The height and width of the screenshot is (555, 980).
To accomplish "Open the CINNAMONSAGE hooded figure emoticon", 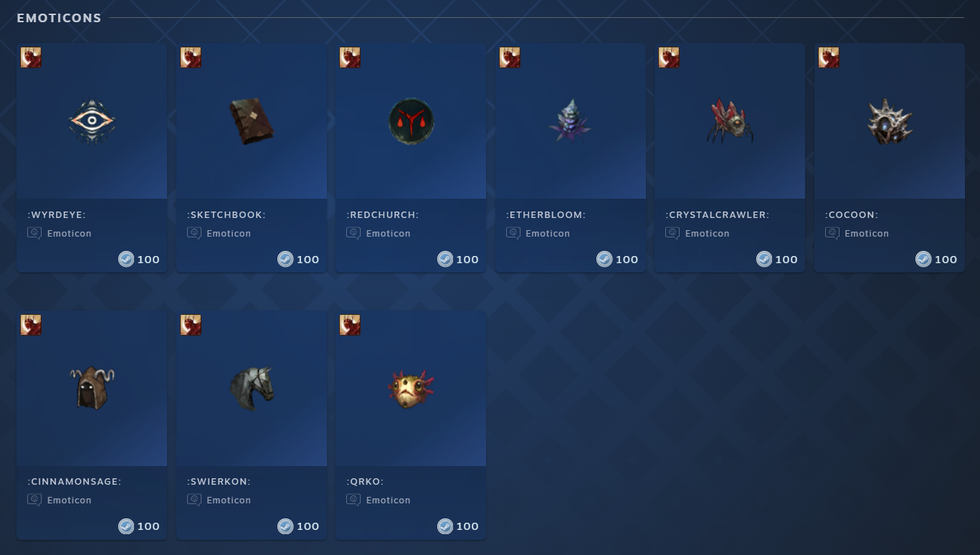I will click(92, 388).
